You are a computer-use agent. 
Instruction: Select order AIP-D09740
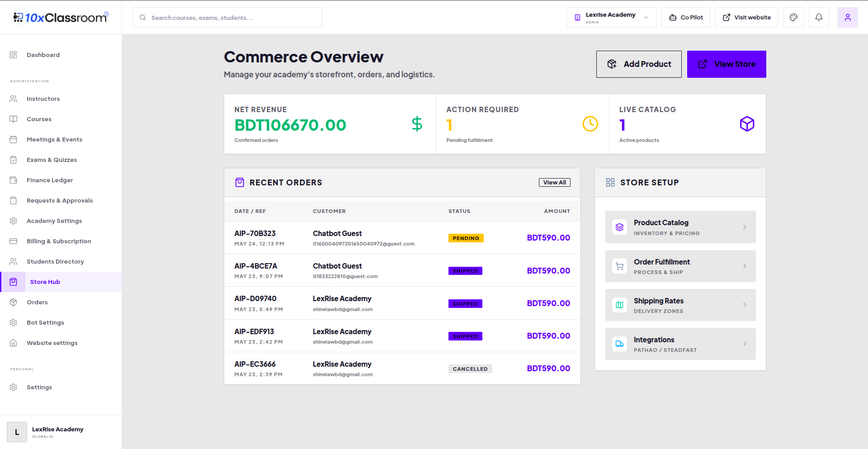tap(402, 303)
